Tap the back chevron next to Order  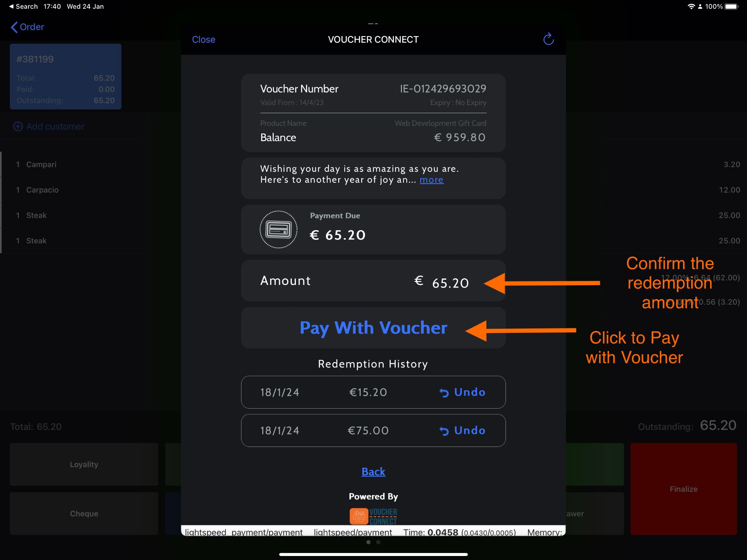pos(14,27)
